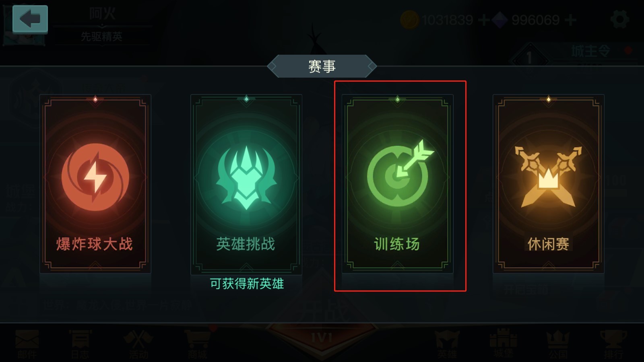Open the 爆炸球大战 mode card
The image size is (644, 362).
coord(95,184)
